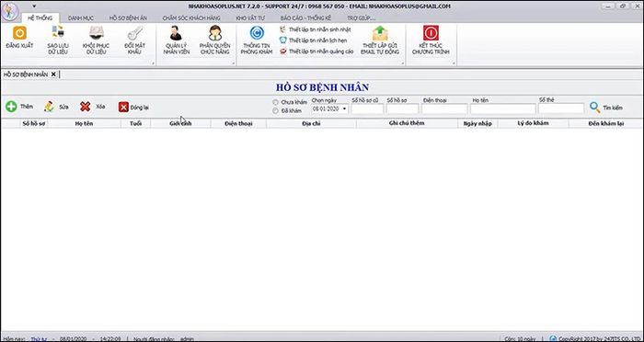Open Phân quyền chức năng permissions
The image size is (644, 342).
tap(214, 40)
